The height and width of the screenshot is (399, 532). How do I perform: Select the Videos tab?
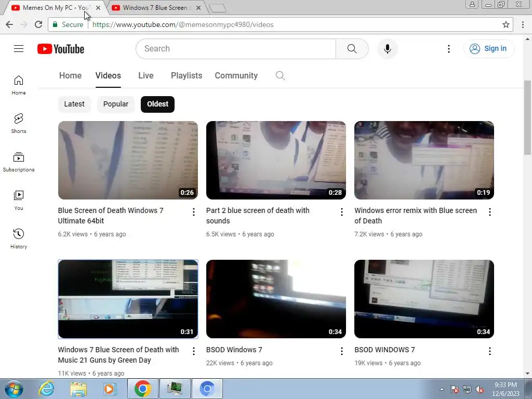point(108,76)
